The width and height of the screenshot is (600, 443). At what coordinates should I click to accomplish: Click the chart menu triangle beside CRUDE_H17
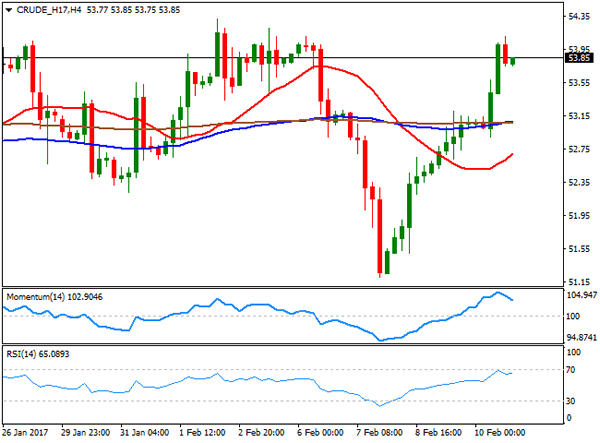click(x=9, y=10)
